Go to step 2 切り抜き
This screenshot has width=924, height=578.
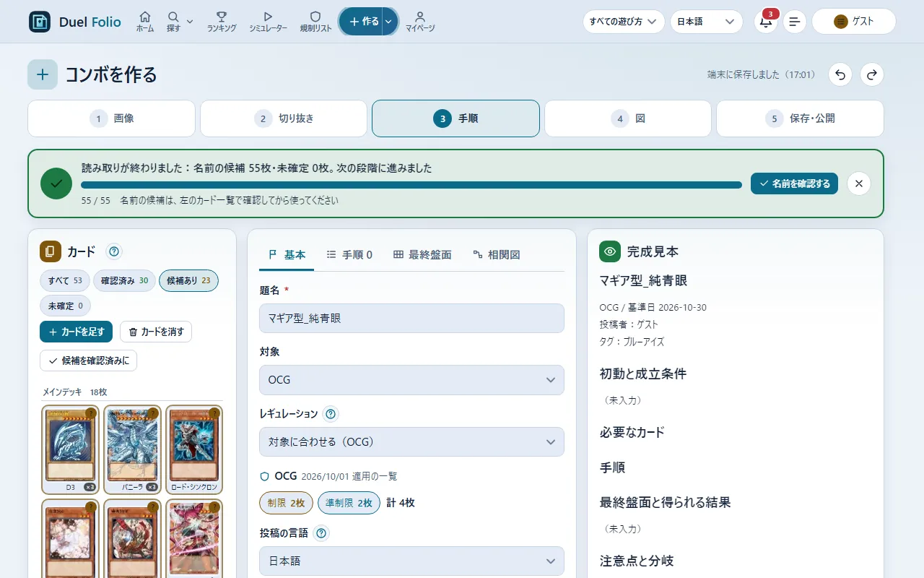(x=284, y=118)
